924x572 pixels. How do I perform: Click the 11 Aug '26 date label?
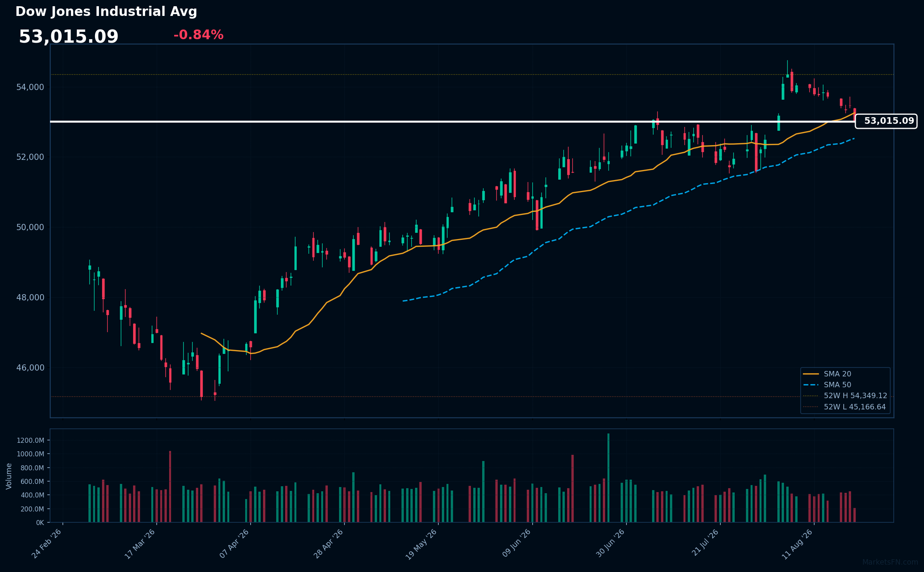[x=798, y=544]
